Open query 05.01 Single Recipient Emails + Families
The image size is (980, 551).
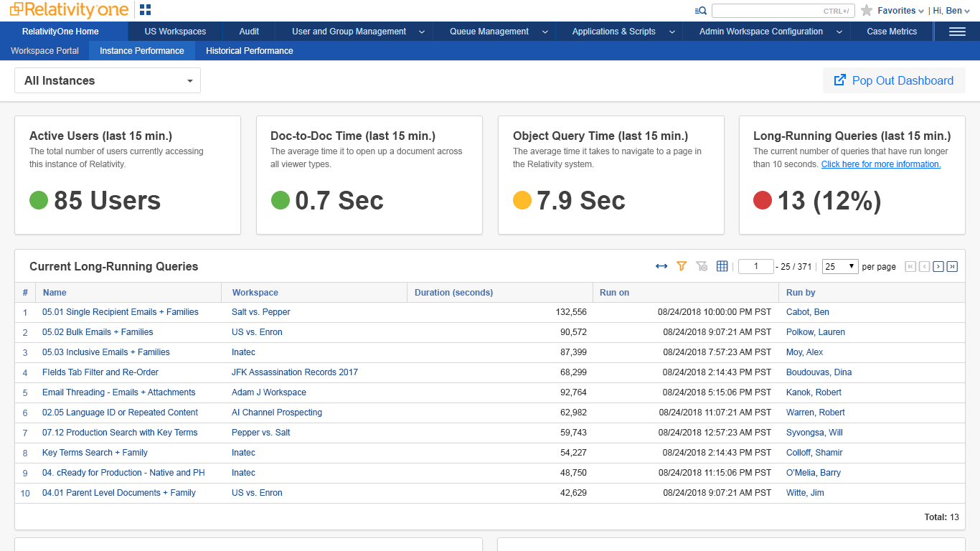click(x=121, y=312)
